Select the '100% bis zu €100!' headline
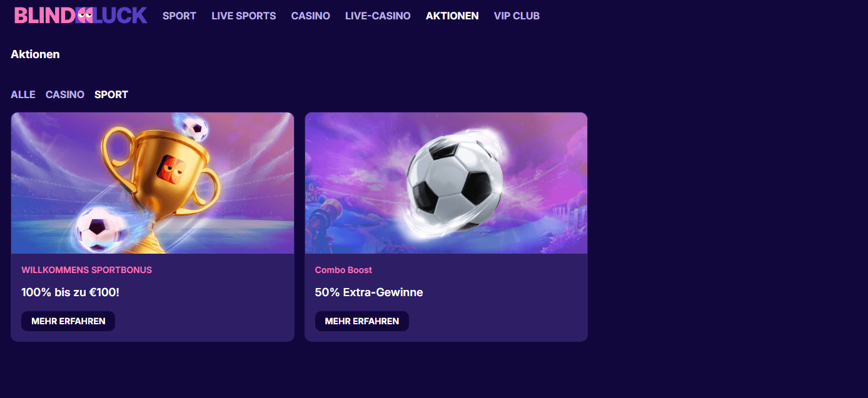 point(70,292)
